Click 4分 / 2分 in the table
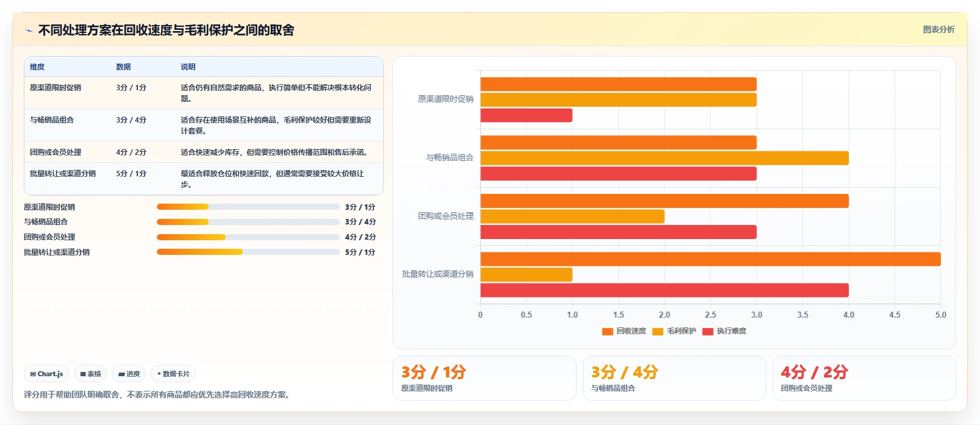Screen dimensions: 980x425 pyautogui.click(x=131, y=152)
